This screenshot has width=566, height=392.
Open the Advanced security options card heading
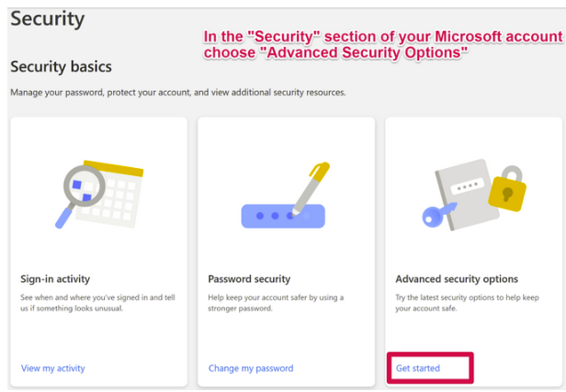(x=457, y=279)
